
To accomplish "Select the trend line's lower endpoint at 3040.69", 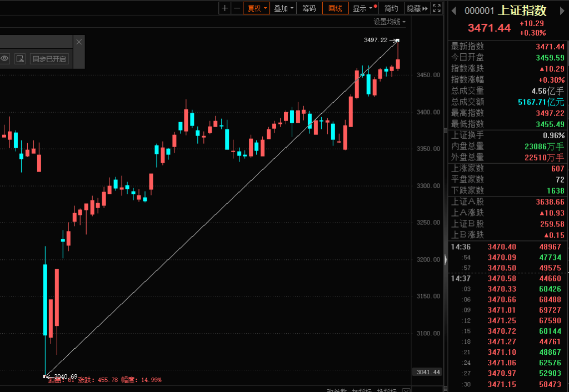I will [45, 376].
